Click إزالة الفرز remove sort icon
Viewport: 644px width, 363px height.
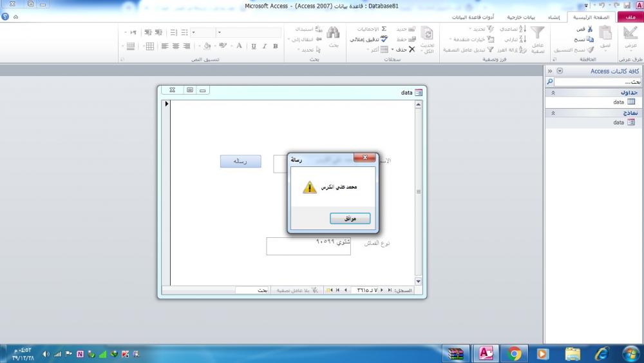[522, 50]
